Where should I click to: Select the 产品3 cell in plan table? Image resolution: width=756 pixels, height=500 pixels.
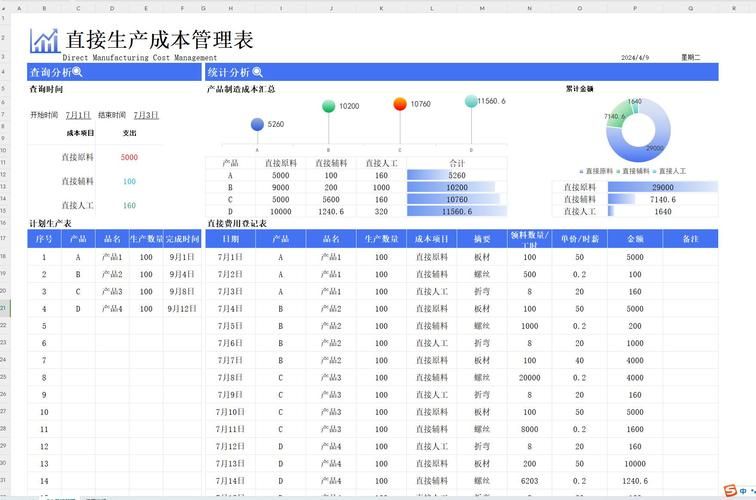click(x=112, y=292)
